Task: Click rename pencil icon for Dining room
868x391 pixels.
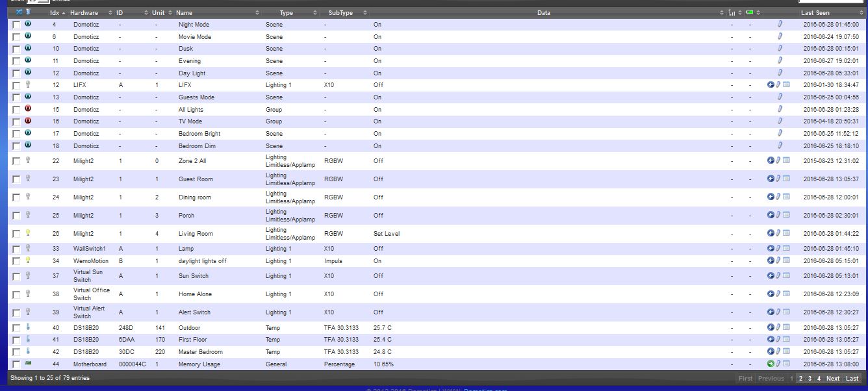Action: [x=778, y=197]
